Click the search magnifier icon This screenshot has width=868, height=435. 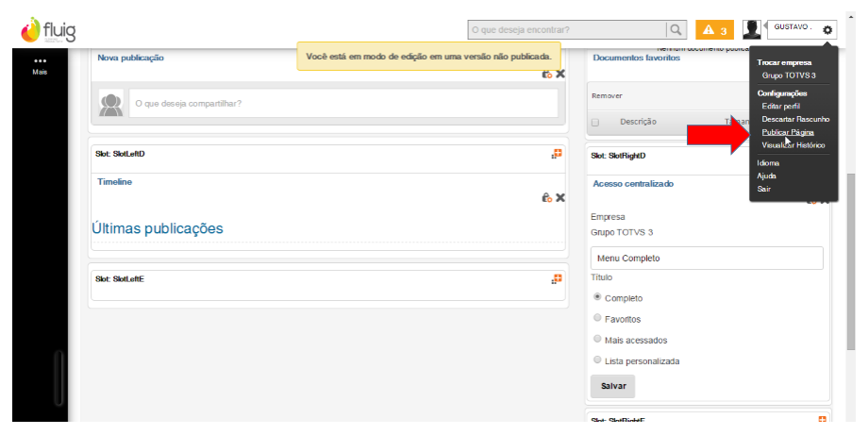pyautogui.click(x=676, y=30)
